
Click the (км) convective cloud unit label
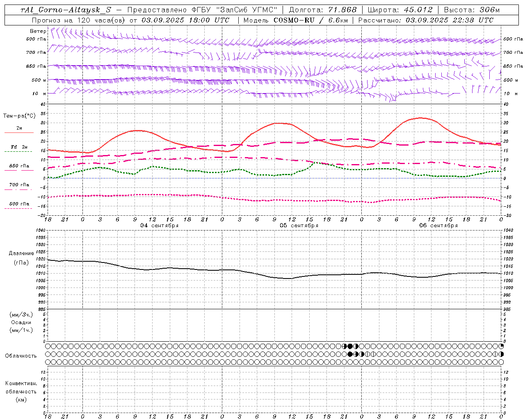point(21,399)
